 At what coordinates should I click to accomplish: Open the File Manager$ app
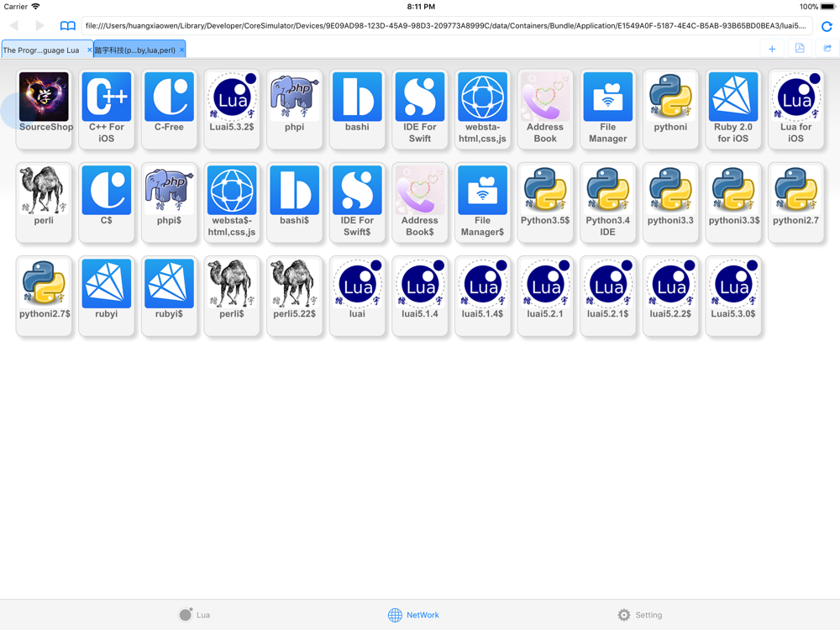(x=483, y=202)
